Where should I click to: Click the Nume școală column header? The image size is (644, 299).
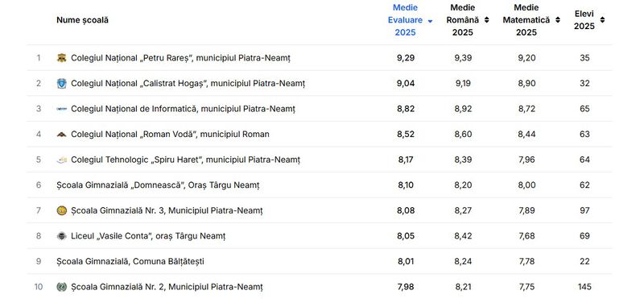(83, 19)
